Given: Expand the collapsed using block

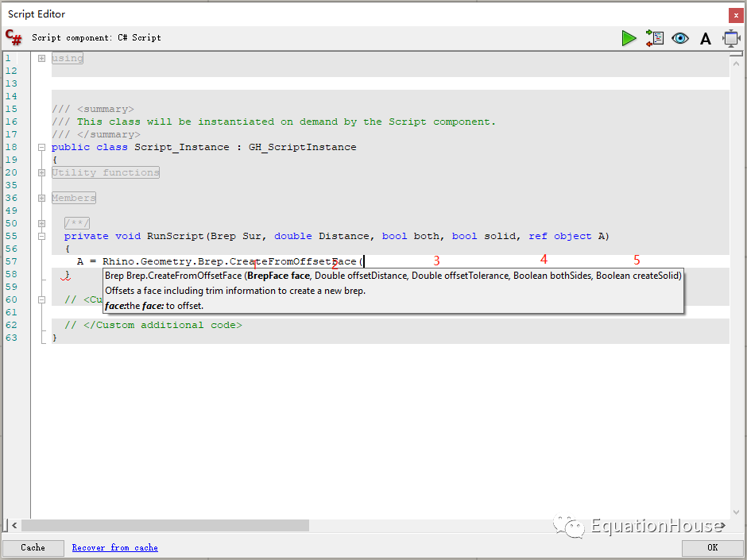Looking at the screenshot, I should point(41,58).
